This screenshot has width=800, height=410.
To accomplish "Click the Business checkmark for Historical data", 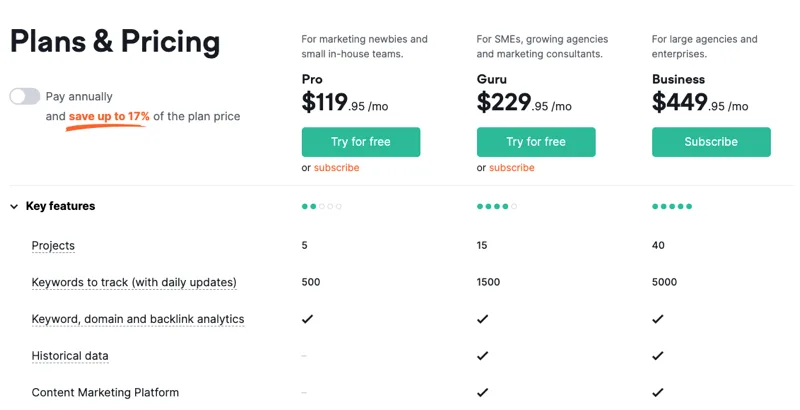I will click(658, 356).
